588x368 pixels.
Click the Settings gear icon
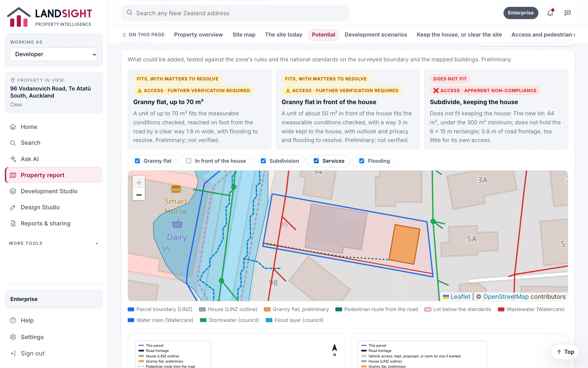(x=13, y=337)
